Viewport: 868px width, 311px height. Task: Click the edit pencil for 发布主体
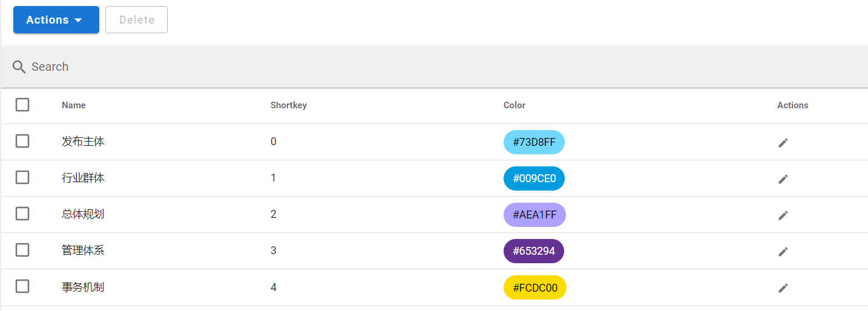783,142
